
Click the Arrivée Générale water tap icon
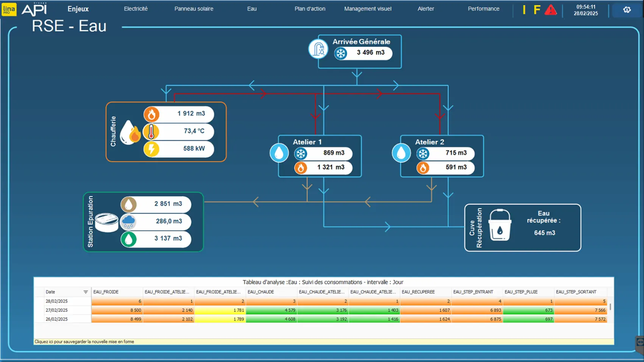318,49
